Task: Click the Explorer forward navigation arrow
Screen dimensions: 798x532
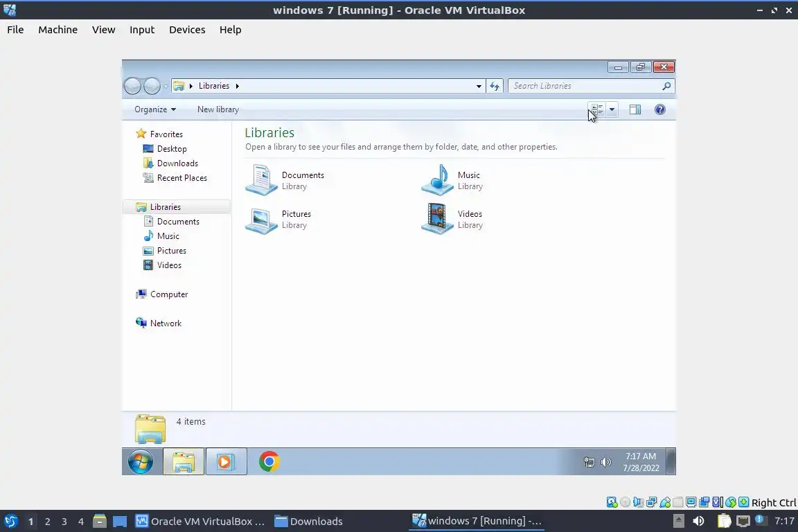Action: coord(152,86)
